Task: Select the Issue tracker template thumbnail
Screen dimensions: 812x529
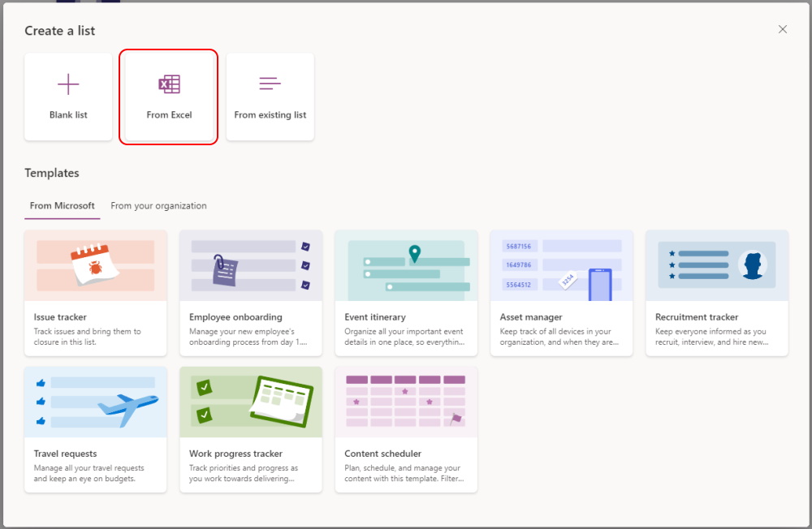Action: [x=96, y=265]
